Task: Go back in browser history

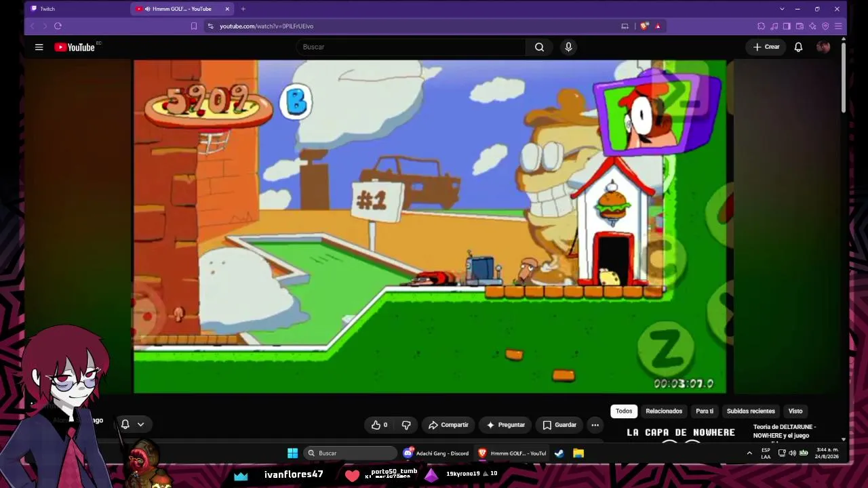Action: (x=32, y=26)
